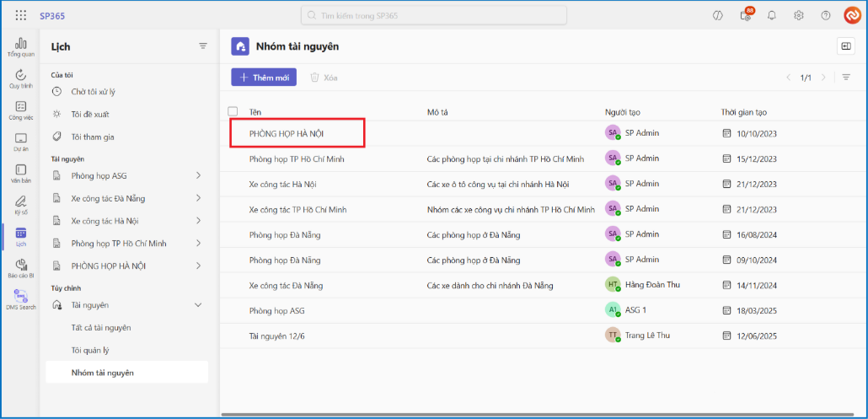The image size is (868, 419).
Task: Open the Tổng quan sidebar icon
Action: click(21, 46)
